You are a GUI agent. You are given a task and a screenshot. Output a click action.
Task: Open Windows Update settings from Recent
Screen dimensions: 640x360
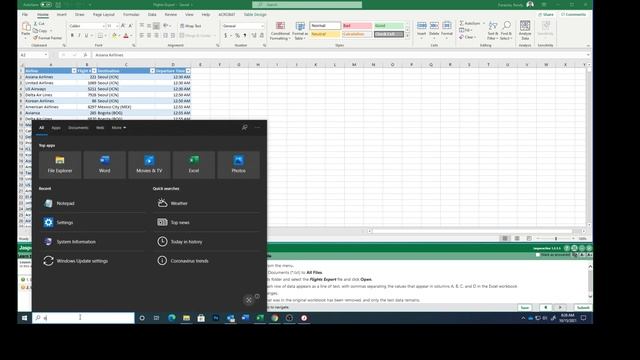[x=92, y=261]
